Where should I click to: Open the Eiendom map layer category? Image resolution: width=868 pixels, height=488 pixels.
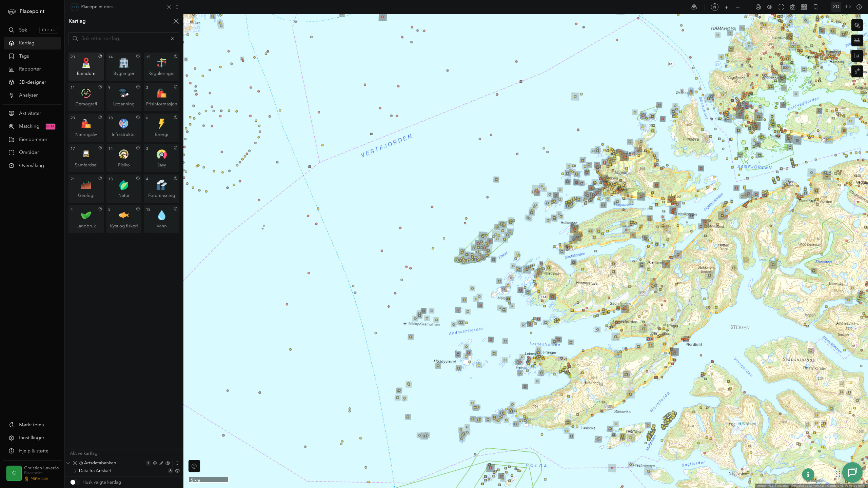click(86, 66)
